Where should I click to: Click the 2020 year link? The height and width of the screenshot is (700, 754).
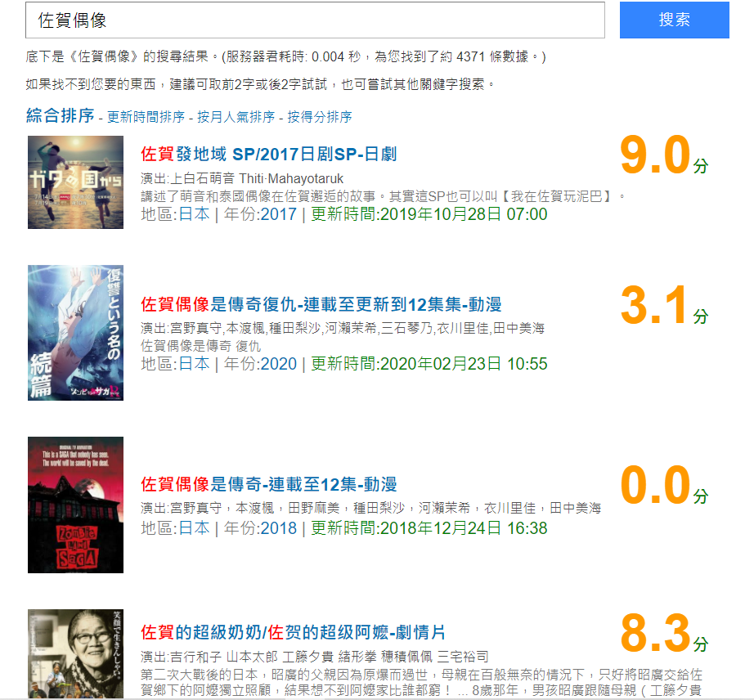click(279, 364)
